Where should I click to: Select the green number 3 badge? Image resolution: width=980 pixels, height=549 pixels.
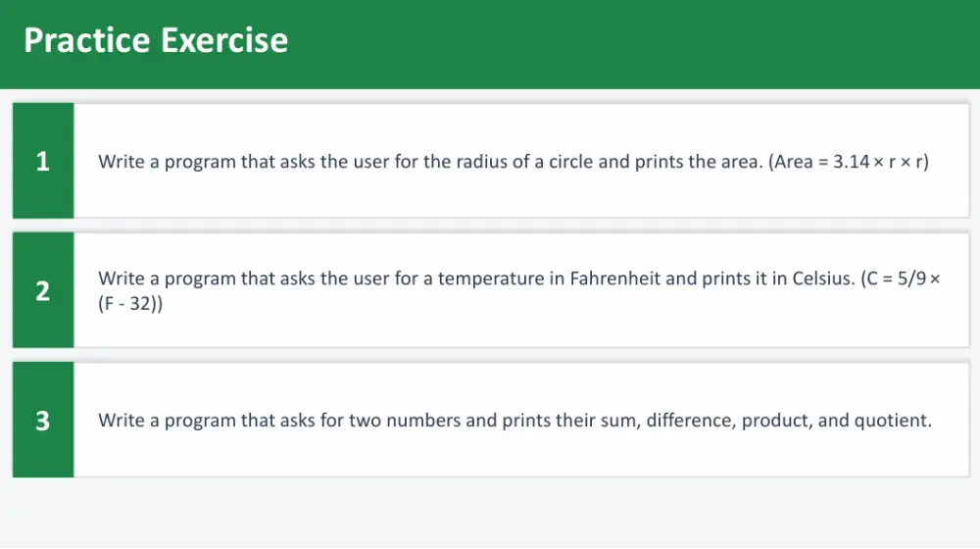pos(43,420)
